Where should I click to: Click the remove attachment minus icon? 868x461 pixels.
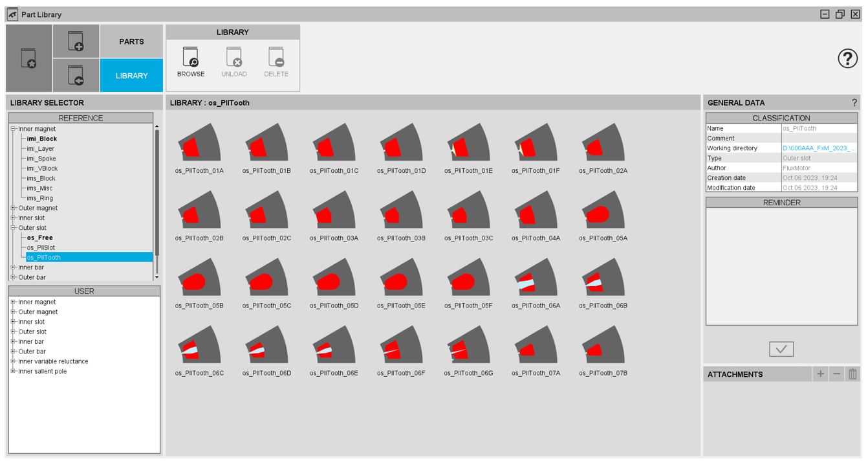click(836, 374)
